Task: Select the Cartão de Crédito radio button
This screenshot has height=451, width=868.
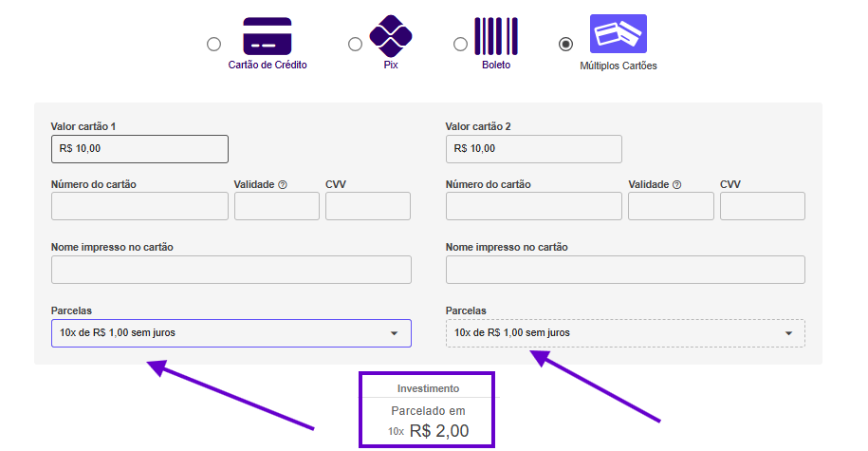Action: tap(213, 44)
